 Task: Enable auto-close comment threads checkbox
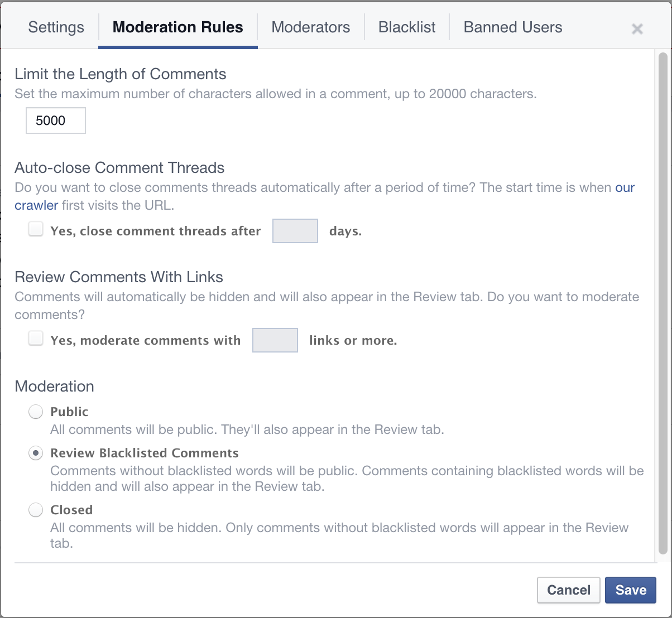[x=36, y=229]
